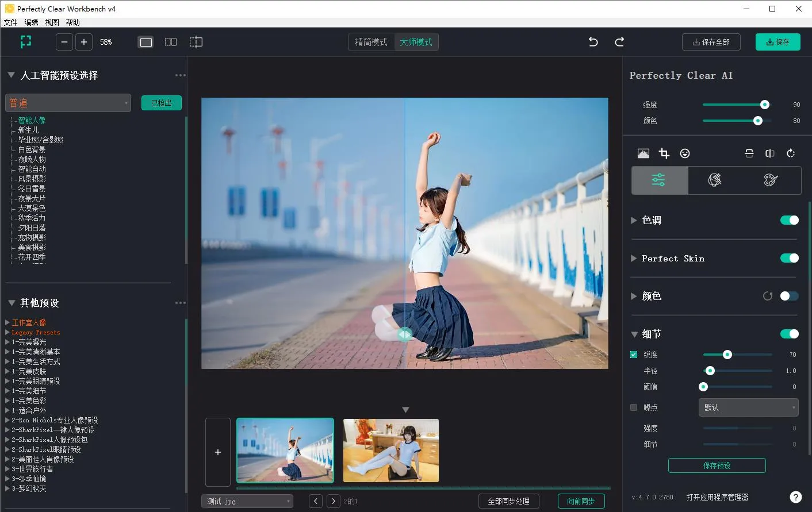This screenshot has height=512, width=812.
Task: Switch to 精简模式 tab
Action: coord(371,42)
